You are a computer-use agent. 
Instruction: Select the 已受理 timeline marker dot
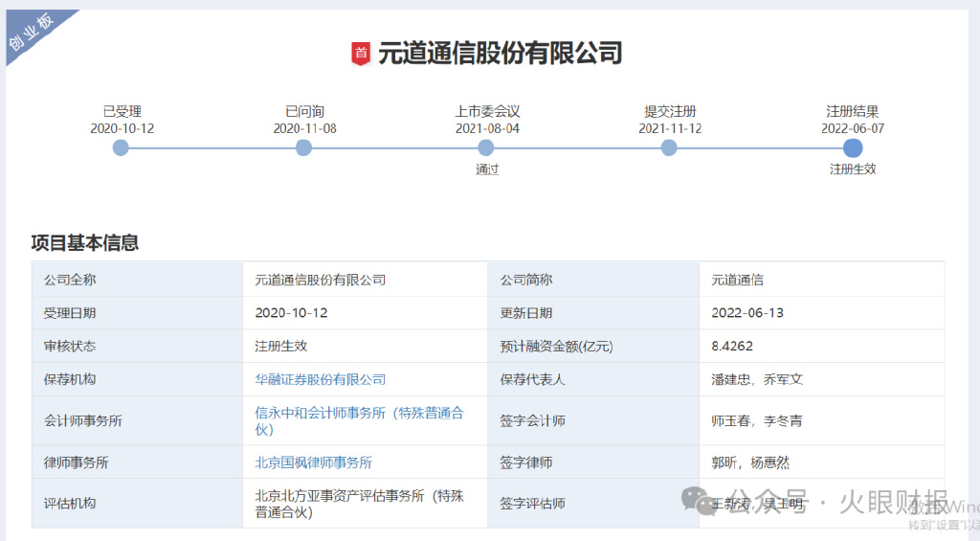point(121,148)
